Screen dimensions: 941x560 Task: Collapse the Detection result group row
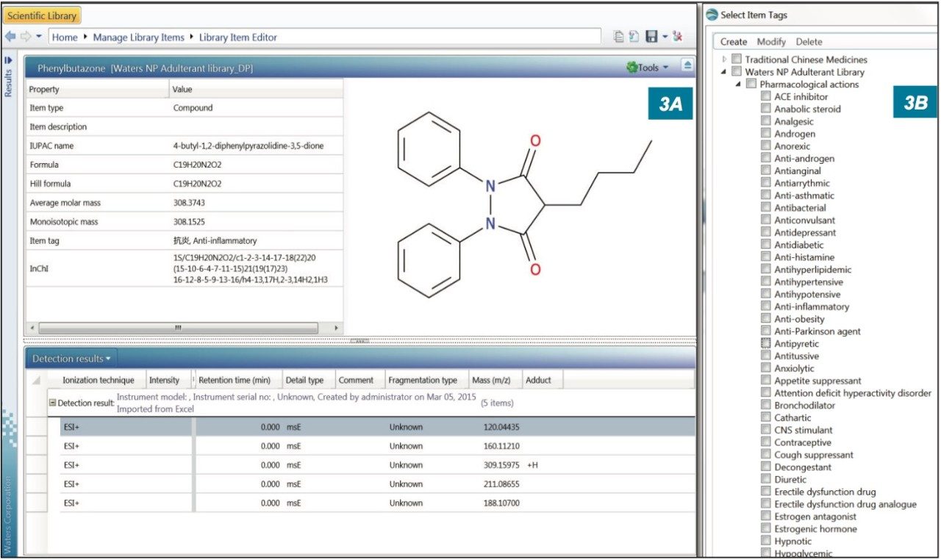coord(52,403)
